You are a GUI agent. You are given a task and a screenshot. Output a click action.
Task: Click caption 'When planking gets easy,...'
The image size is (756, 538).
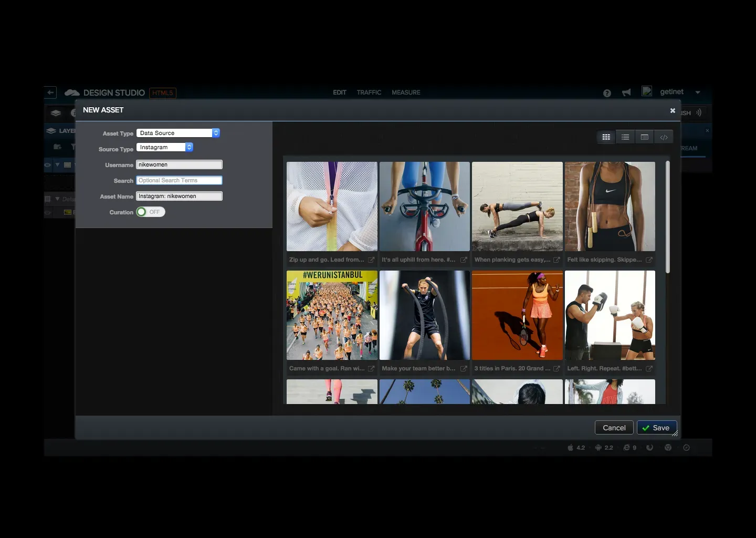(x=512, y=260)
